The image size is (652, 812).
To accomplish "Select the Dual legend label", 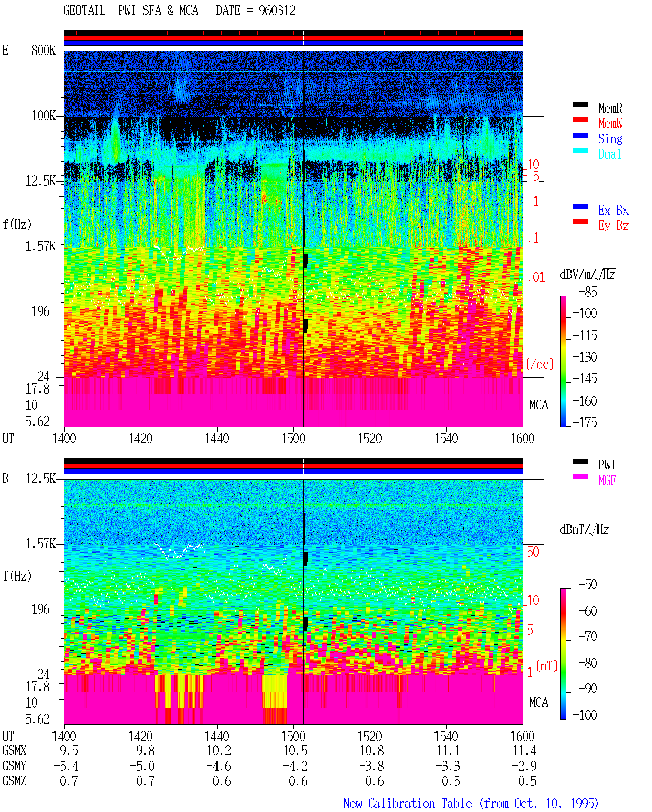I will pyautogui.click(x=610, y=154).
